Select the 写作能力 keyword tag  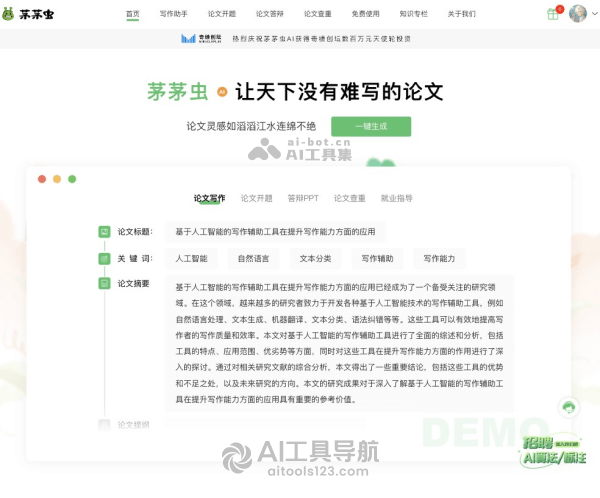coord(439,259)
